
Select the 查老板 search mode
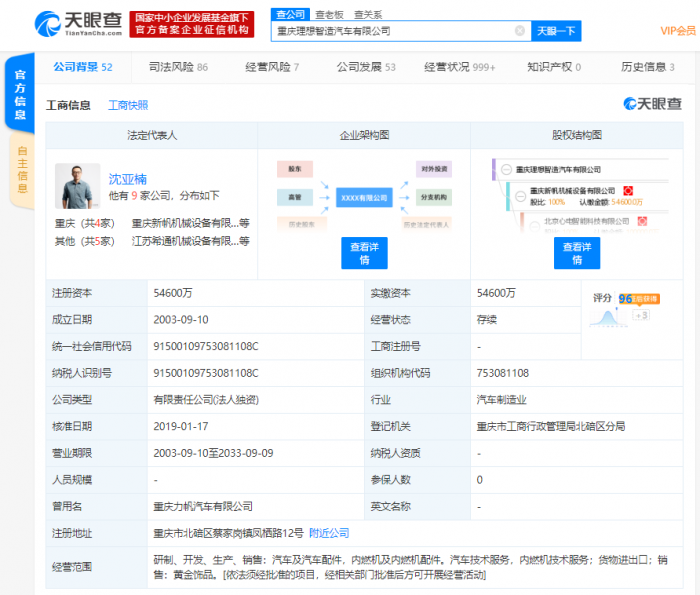click(x=329, y=15)
